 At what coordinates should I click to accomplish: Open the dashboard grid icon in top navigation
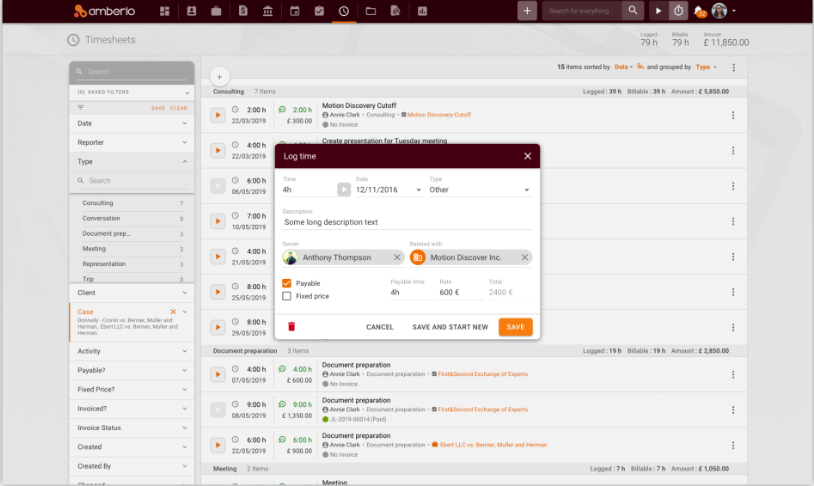click(x=165, y=11)
